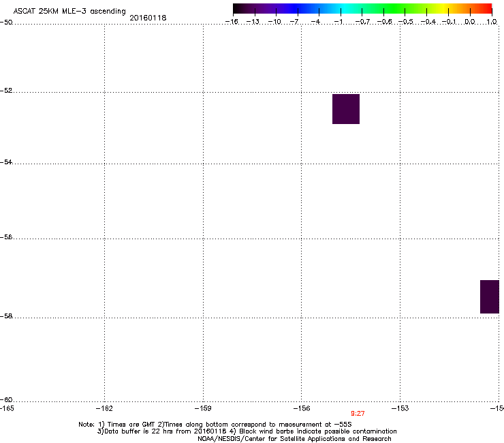The image size is (504, 443).
Task: Click the red 9:27 time label
Action: tap(358, 414)
